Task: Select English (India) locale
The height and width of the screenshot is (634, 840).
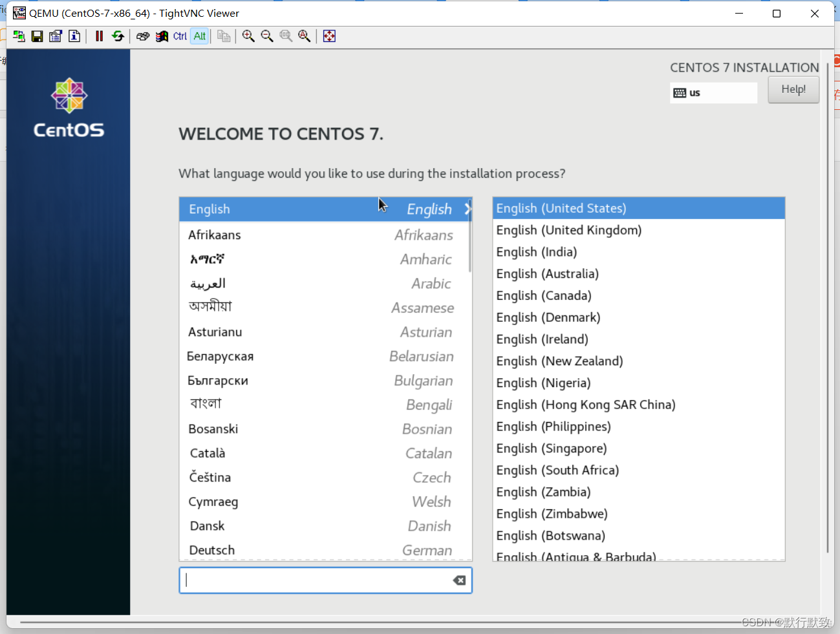Action: 639,252
